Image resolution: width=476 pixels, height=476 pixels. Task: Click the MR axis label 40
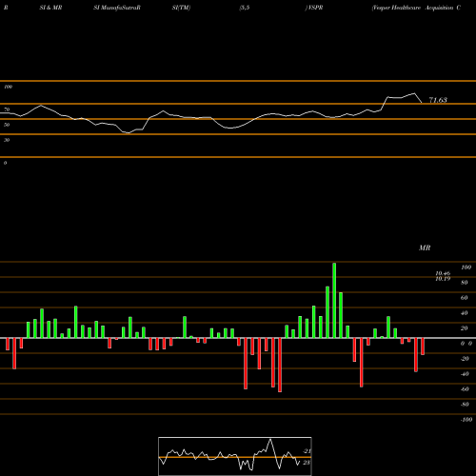click(465, 313)
